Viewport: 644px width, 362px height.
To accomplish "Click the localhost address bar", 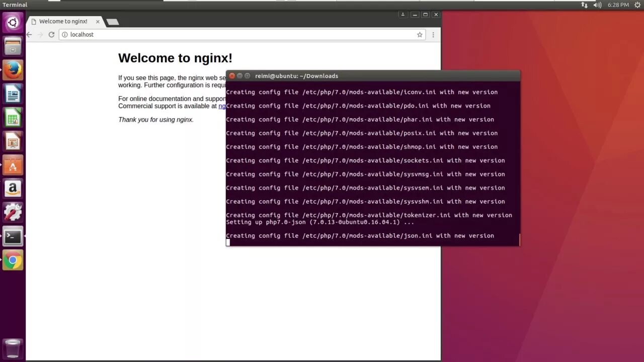I will [x=242, y=35].
